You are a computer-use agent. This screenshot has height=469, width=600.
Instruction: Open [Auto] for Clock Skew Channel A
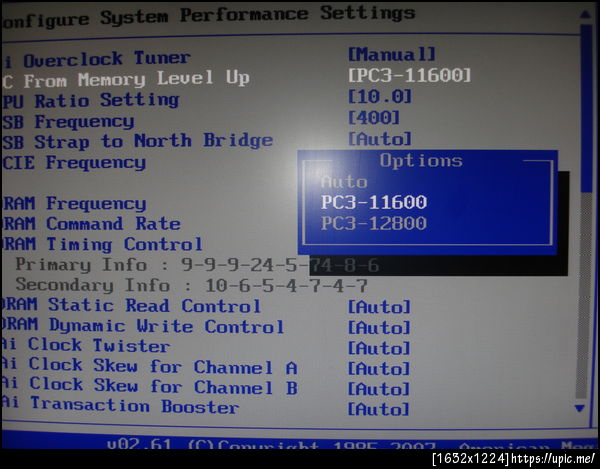coord(379,368)
